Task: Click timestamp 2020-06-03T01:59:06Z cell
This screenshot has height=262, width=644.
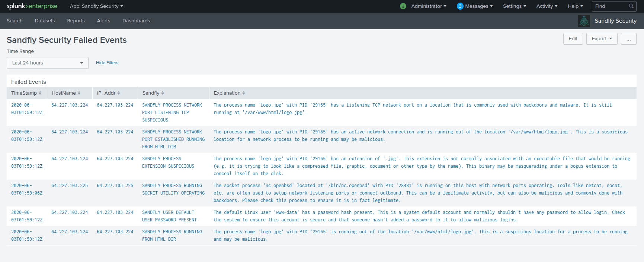Action: click(27, 189)
